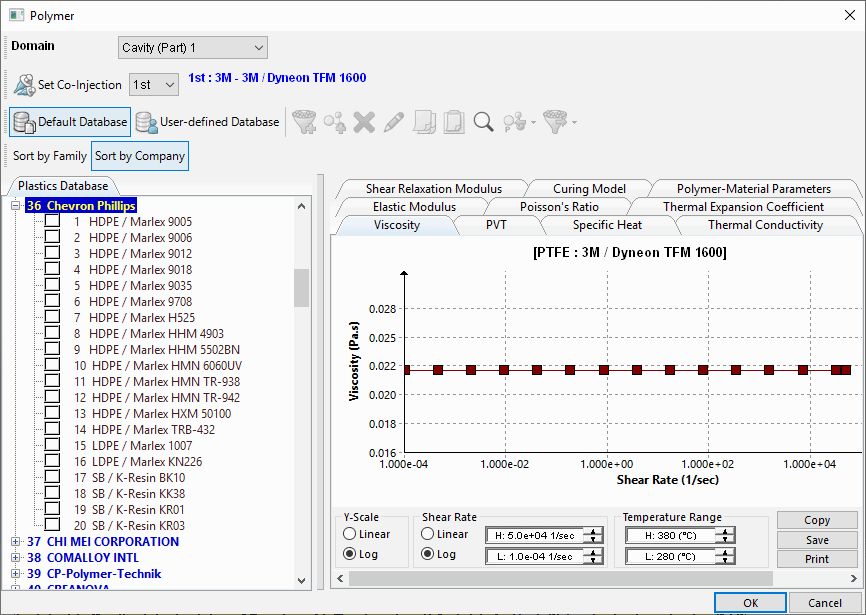This screenshot has height=615, width=866.
Task: Click the high shear rate spinner arrows
Action: click(x=594, y=535)
